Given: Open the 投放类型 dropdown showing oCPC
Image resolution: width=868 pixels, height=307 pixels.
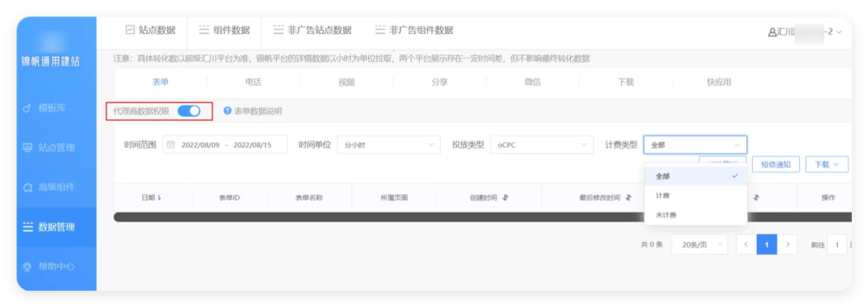Looking at the screenshot, I should (542, 145).
